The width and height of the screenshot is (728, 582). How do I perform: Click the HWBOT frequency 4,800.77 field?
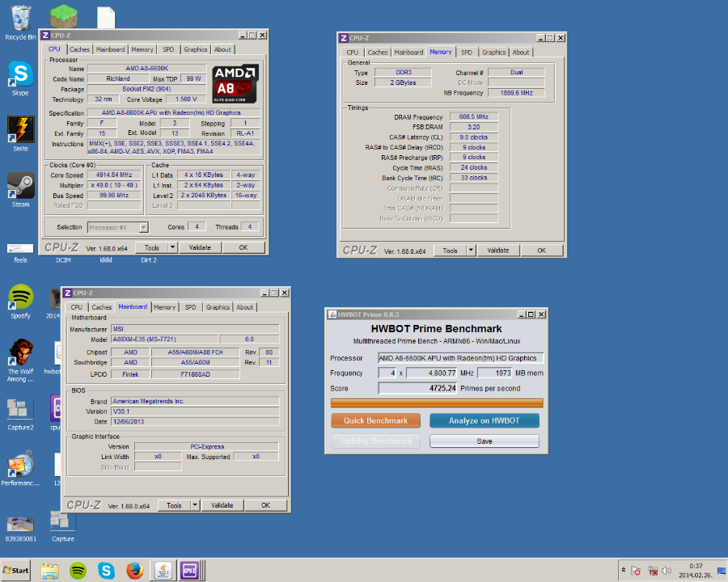click(x=432, y=373)
